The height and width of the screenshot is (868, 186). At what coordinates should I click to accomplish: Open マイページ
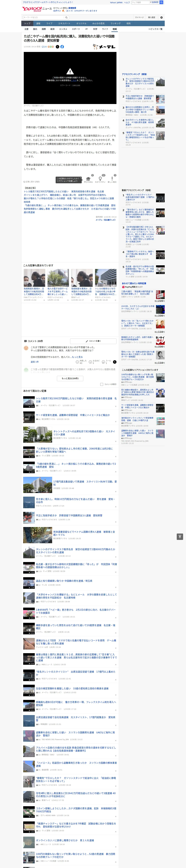click(x=139, y=17)
